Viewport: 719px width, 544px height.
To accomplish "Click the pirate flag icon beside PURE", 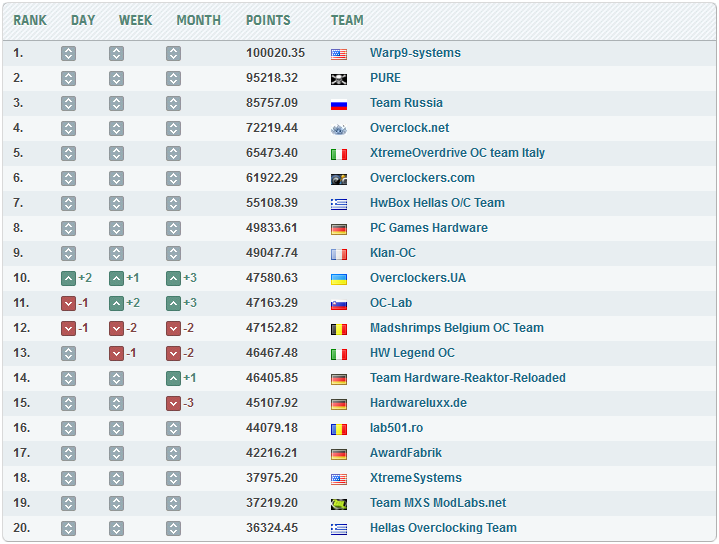I will click(x=339, y=79).
